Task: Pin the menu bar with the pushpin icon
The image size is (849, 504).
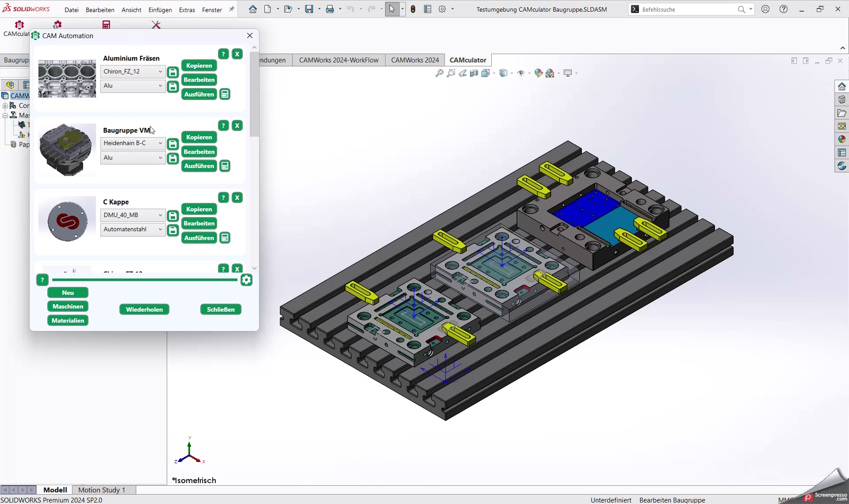Action: (231, 9)
